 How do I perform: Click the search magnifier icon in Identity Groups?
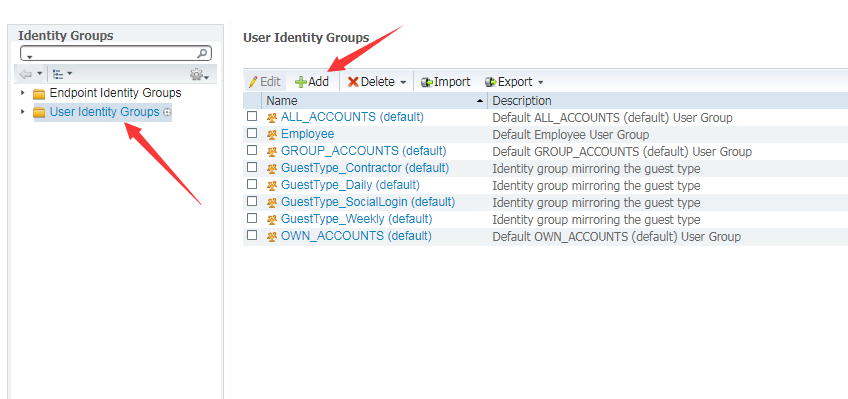coord(202,53)
